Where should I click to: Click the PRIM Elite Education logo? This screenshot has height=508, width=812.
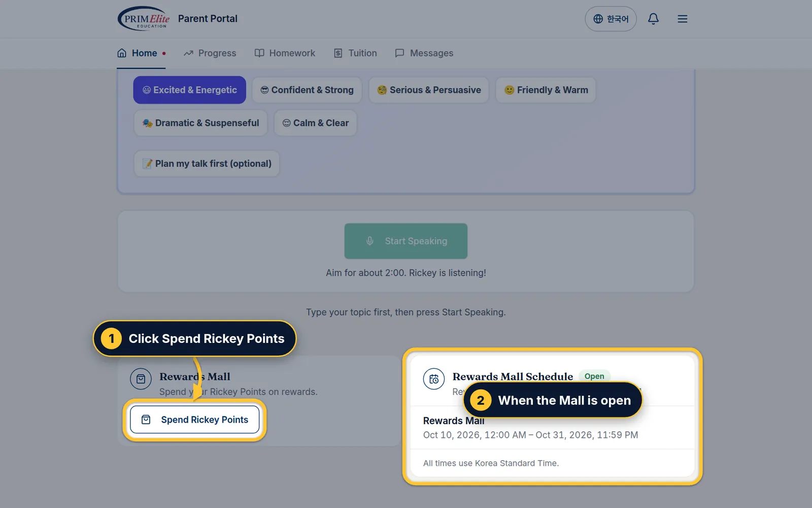point(144,19)
